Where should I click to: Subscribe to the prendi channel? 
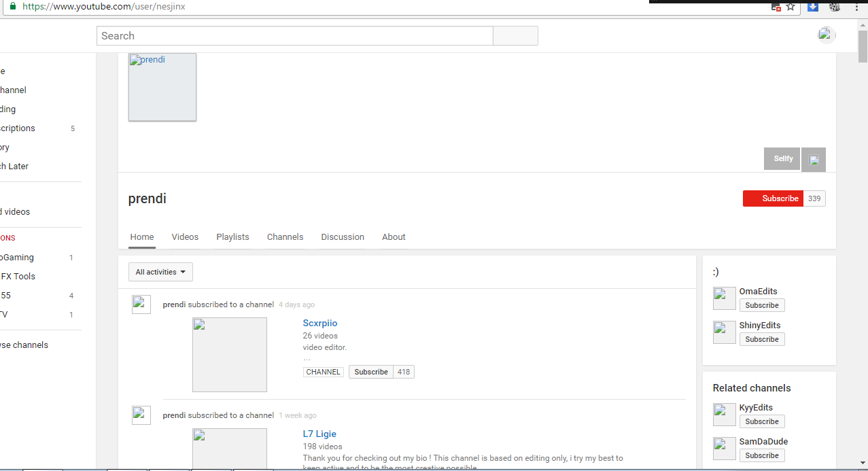coord(773,198)
